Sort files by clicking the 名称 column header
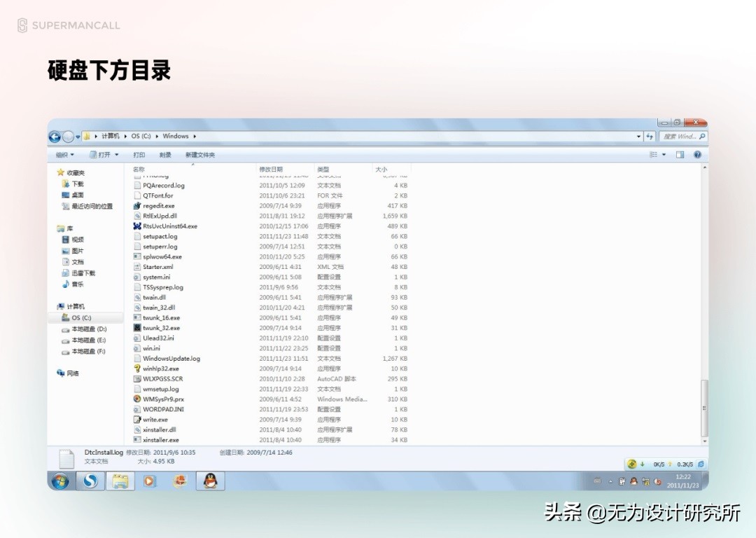The height and width of the screenshot is (538, 756). [x=139, y=170]
